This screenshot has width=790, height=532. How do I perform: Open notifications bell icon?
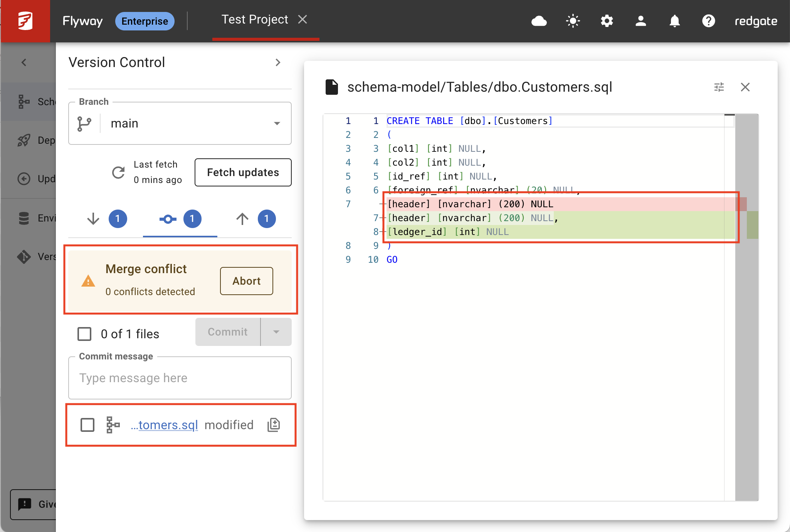[x=674, y=21]
